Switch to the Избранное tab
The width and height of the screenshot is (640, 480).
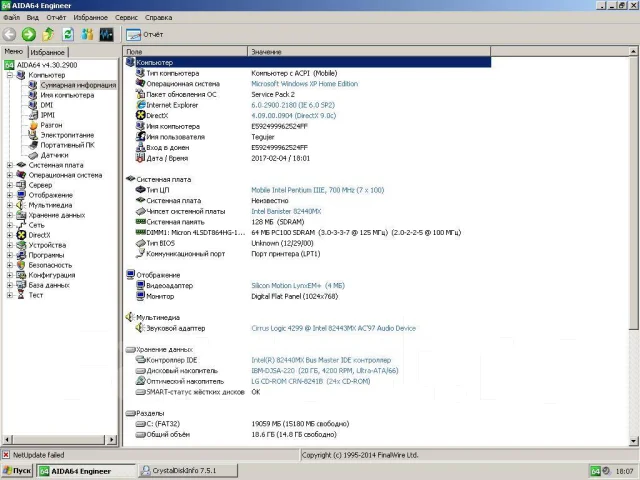point(48,52)
